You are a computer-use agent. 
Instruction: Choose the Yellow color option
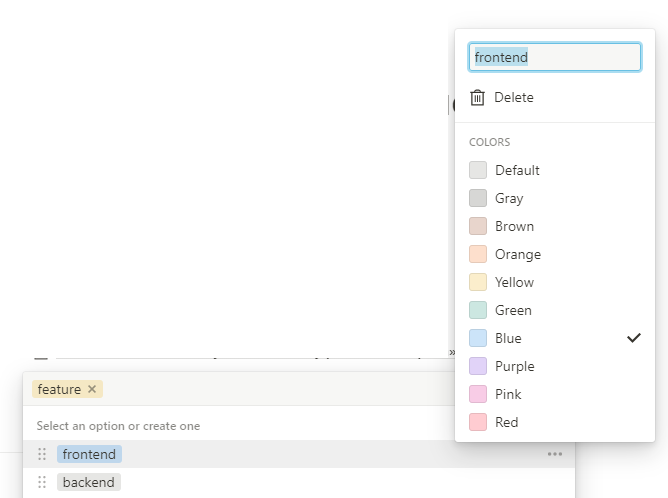click(x=555, y=282)
